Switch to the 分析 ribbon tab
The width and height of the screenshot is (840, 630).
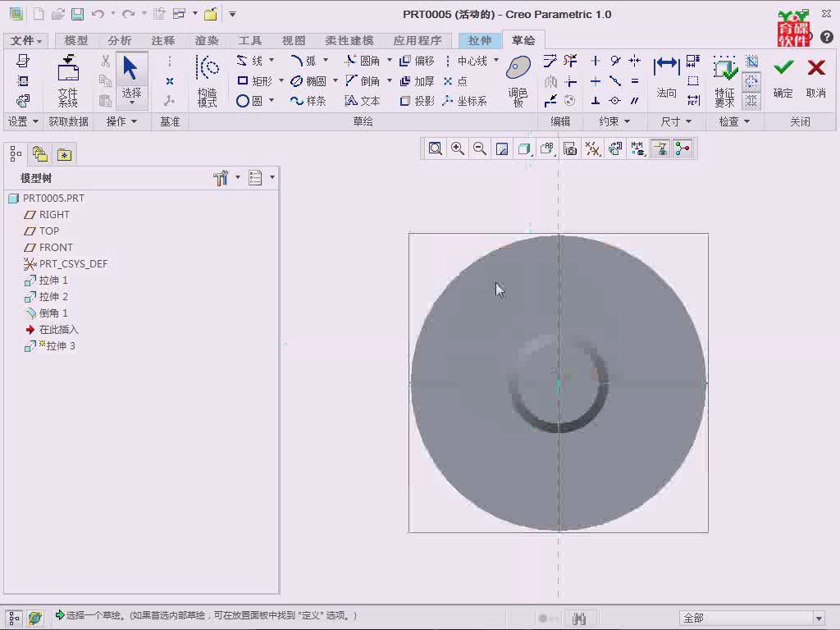(119, 41)
